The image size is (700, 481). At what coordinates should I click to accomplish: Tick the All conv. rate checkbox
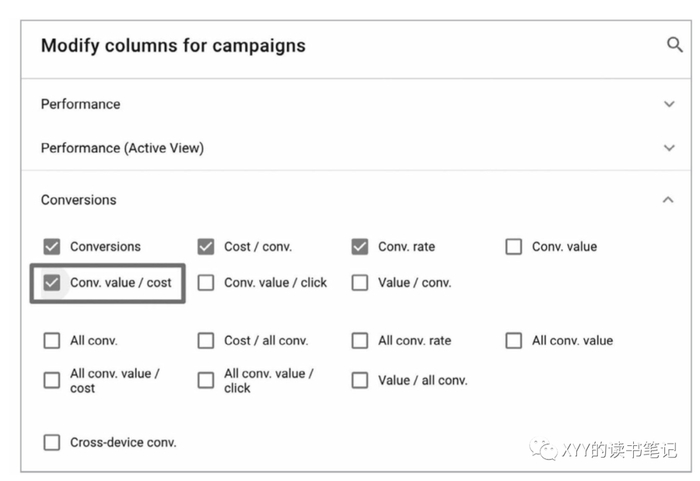click(x=360, y=341)
